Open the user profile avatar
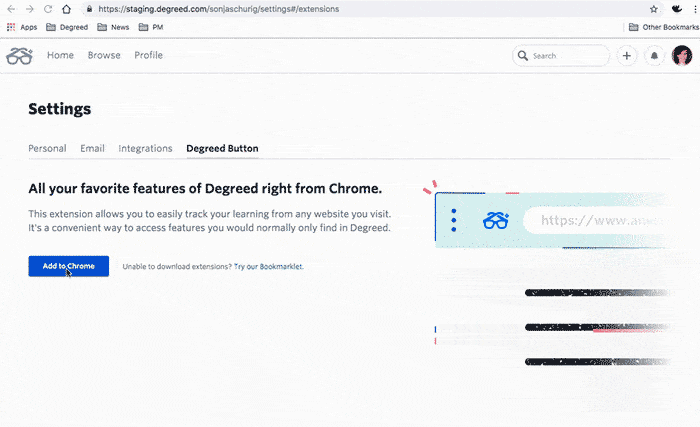 682,56
